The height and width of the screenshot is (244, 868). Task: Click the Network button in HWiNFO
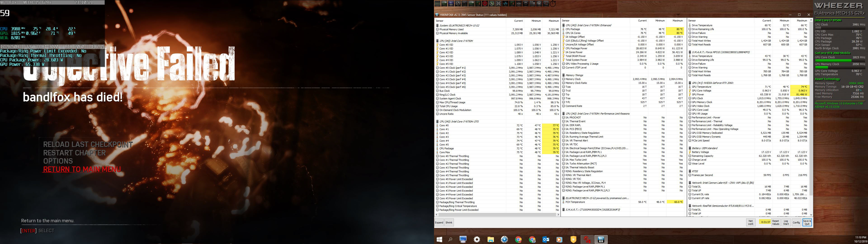tap(751, 223)
